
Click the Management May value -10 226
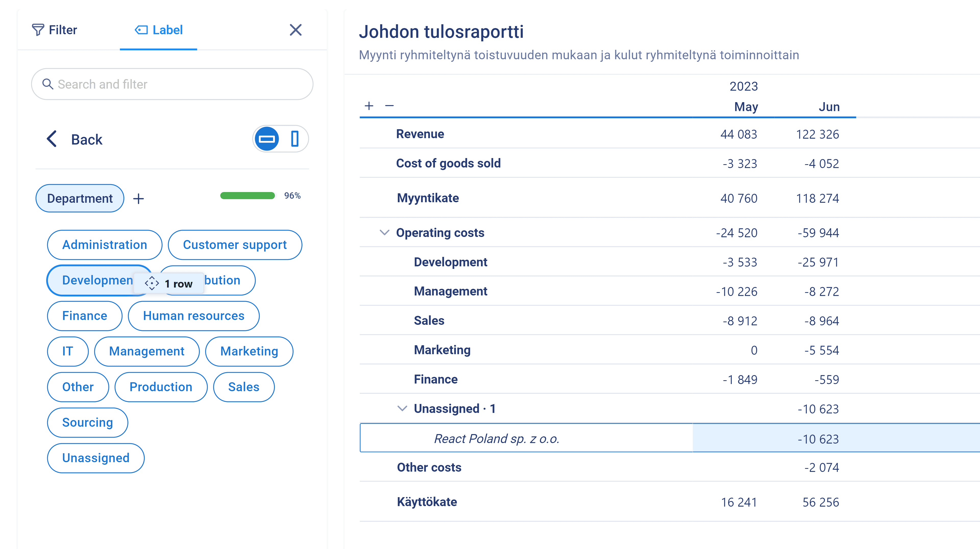(737, 291)
